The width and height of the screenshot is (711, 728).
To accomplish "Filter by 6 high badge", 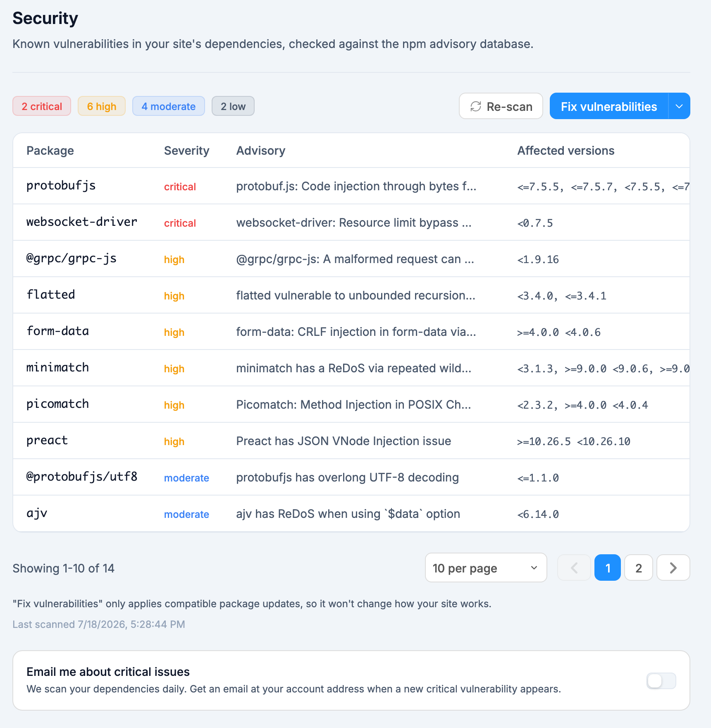I will (102, 106).
